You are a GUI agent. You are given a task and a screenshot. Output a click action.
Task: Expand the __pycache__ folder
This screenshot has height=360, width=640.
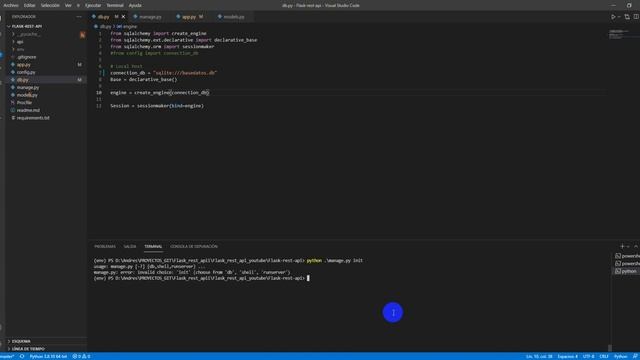pyautogui.click(x=28, y=34)
